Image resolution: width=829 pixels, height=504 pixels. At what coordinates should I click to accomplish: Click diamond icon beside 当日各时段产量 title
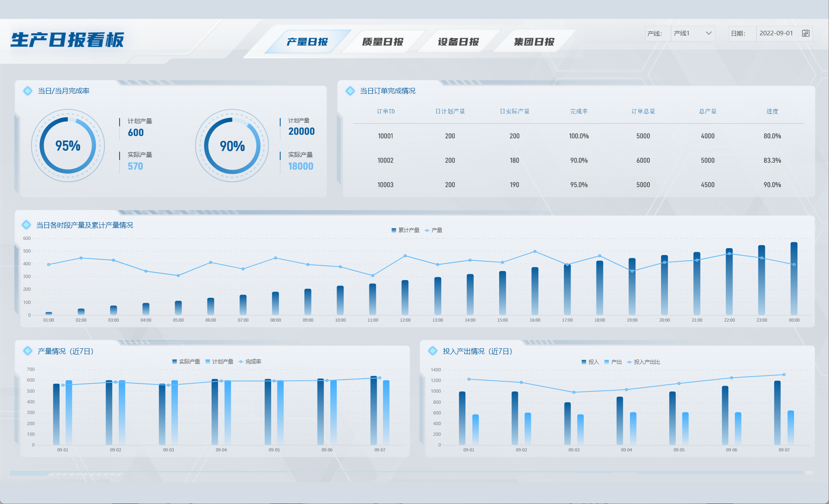coord(26,225)
